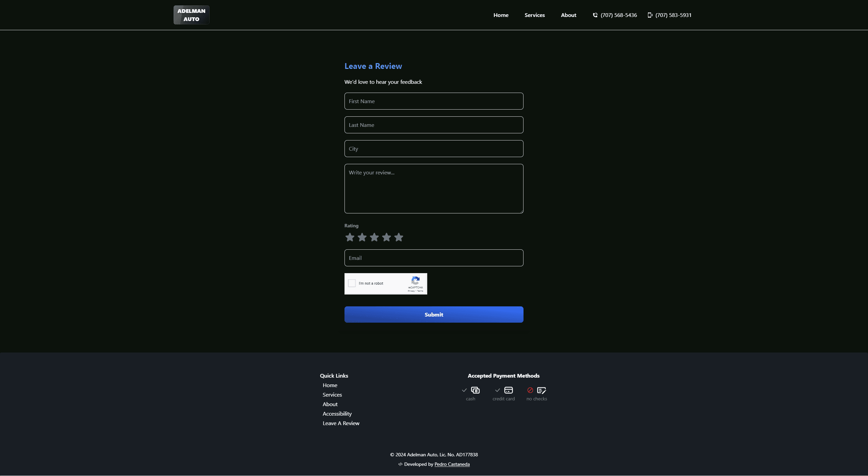Focus the Email field
Screen dimensions: 868x476
click(x=434, y=258)
